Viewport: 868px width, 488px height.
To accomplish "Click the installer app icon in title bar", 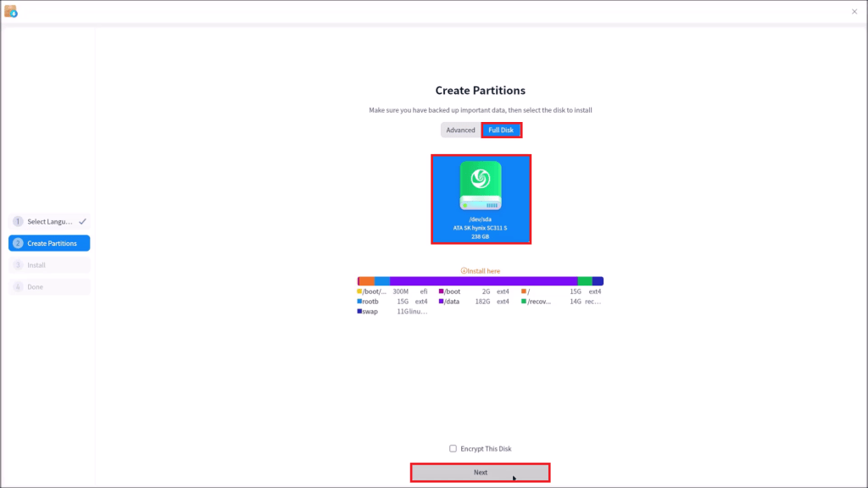I will coord(10,11).
